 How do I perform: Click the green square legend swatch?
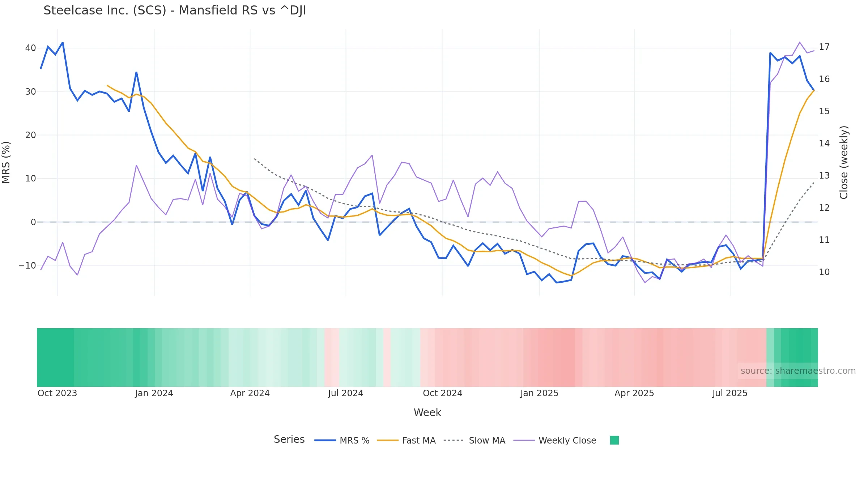(614, 440)
